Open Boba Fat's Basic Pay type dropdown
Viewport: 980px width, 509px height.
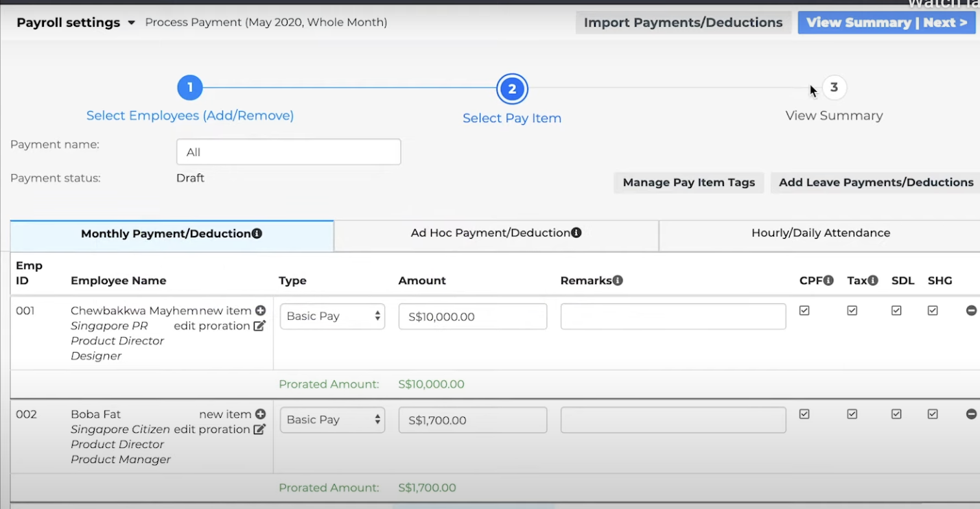(332, 419)
